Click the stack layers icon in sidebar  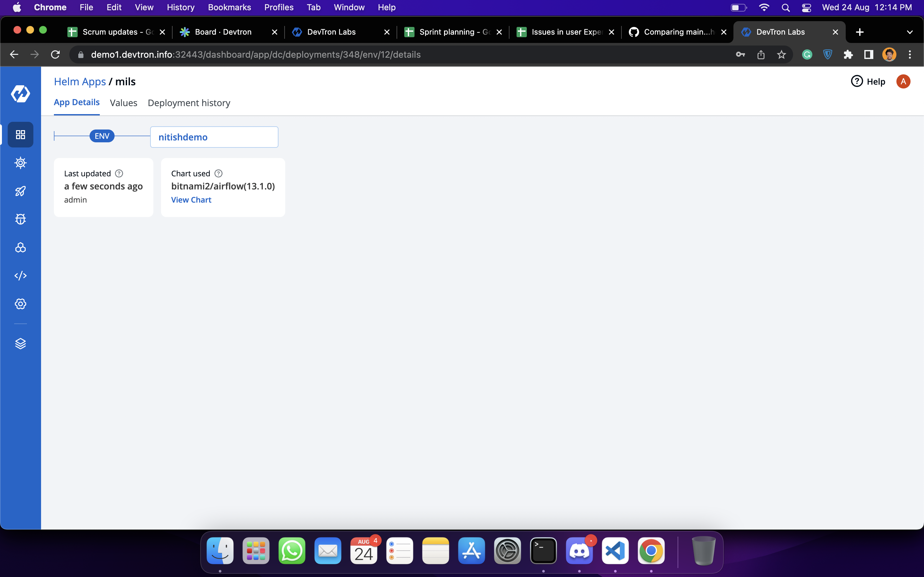pos(20,343)
